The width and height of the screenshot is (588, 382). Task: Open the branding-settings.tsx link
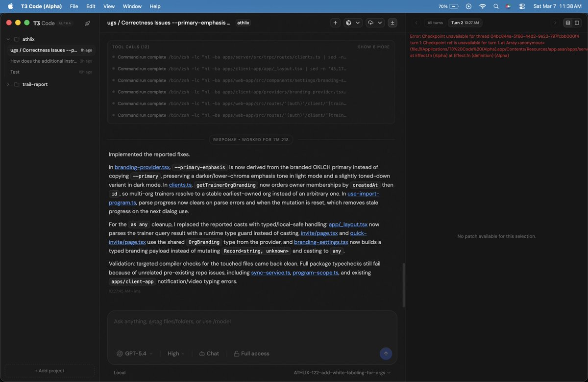point(321,242)
